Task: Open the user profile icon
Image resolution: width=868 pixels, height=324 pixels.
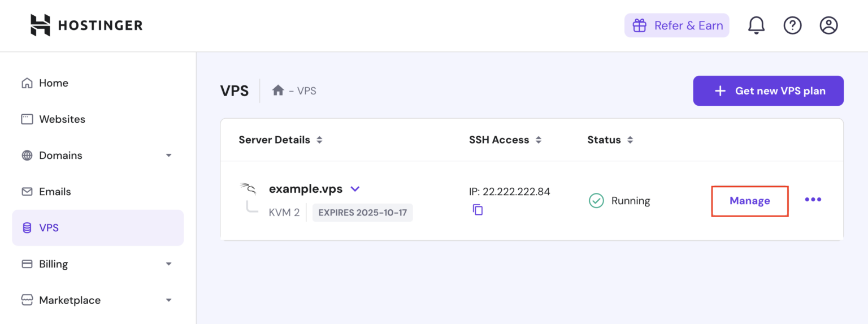Action: tap(828, 25)
